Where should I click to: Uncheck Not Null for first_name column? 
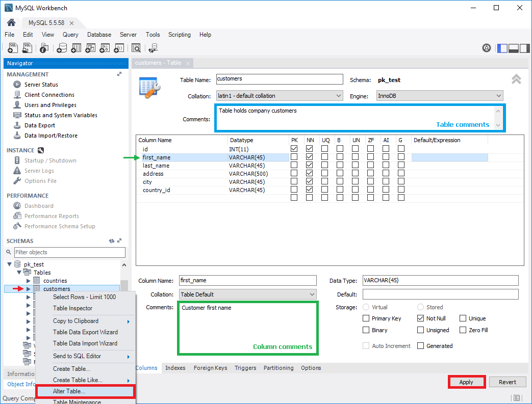[x=309, y=157]
